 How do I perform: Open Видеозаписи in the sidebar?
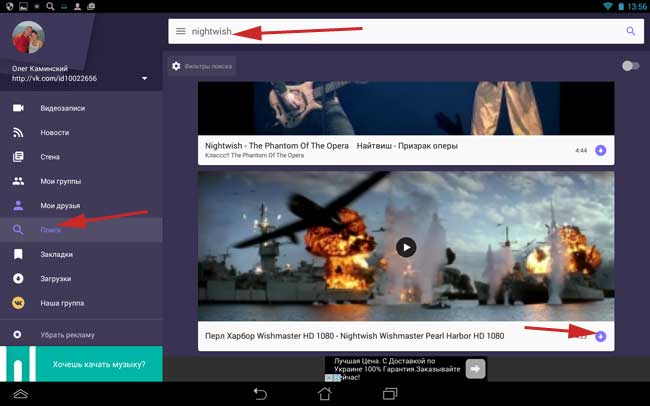tap(62, 108)
